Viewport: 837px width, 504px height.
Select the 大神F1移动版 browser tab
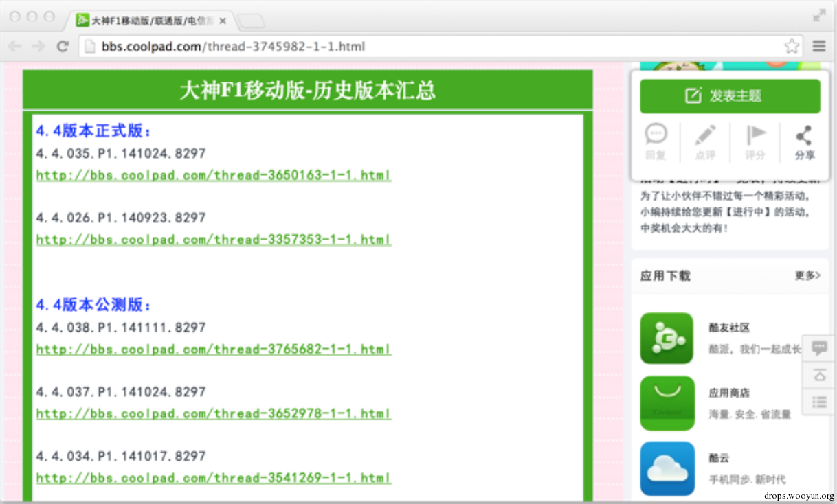pyautogui.click(x=151, y=21)
